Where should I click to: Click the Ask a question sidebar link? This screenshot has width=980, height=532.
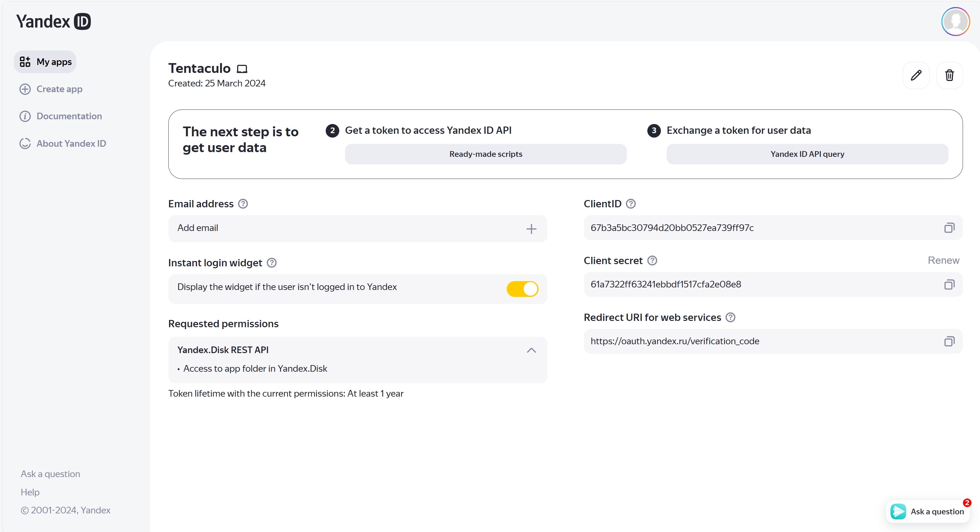click(x=50, y=474)
